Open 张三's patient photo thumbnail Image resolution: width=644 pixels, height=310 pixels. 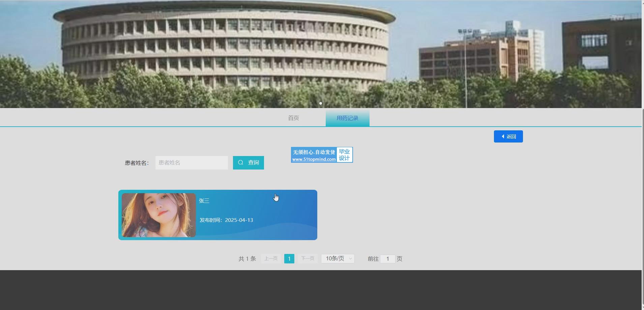158,215
